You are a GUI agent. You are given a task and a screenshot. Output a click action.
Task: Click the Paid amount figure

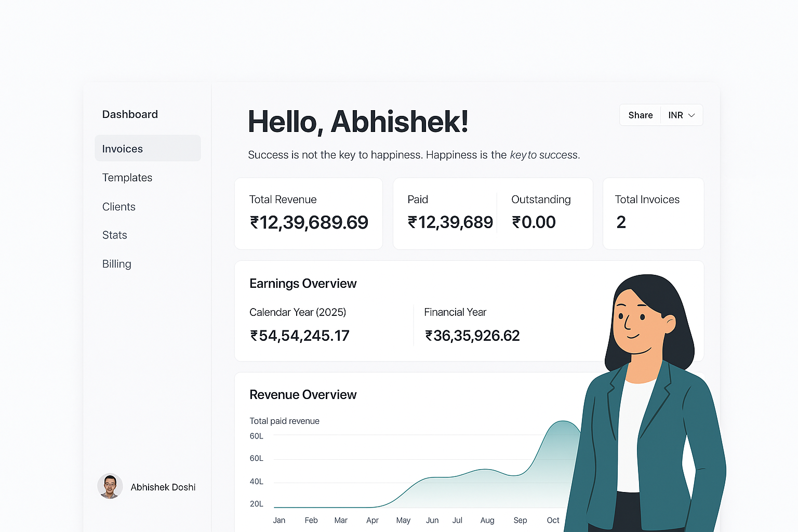point(450,222)
